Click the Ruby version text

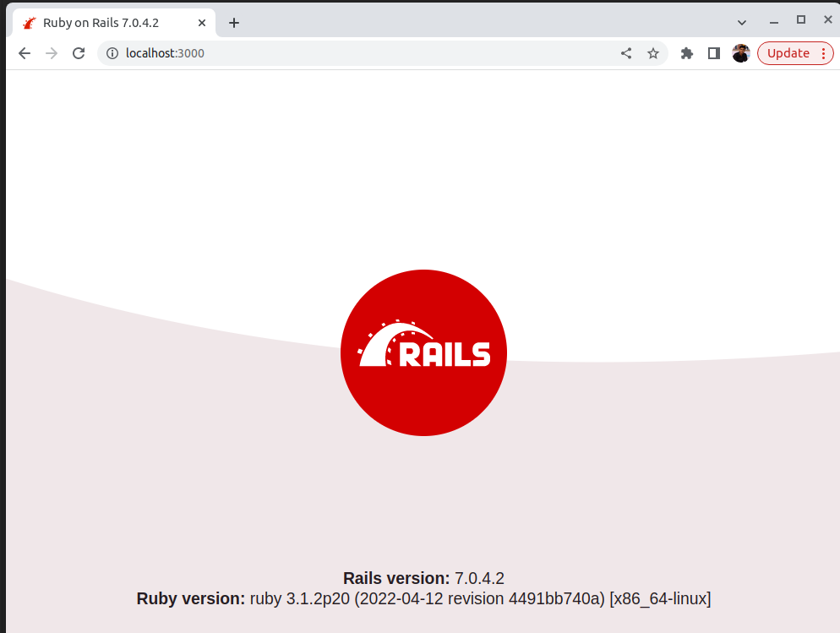(x=423, y=598)
